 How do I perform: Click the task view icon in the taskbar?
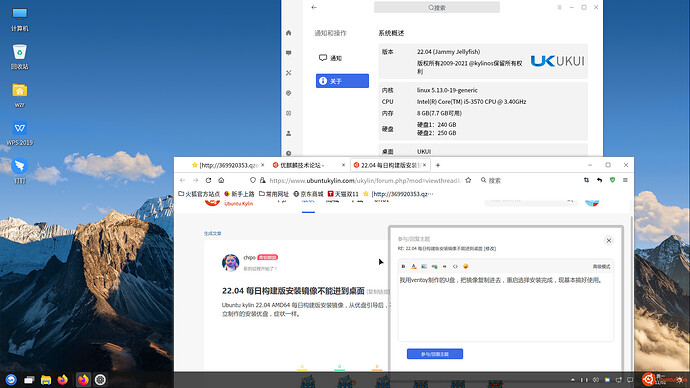[29, 380]
